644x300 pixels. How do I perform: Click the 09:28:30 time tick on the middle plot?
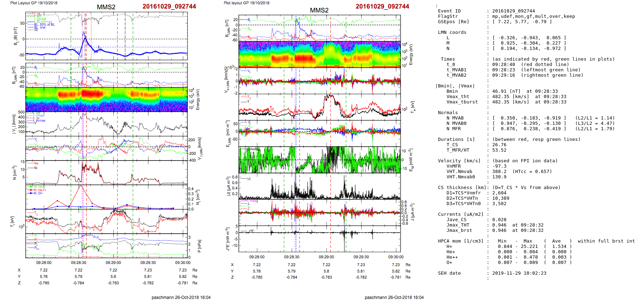click(292, 257)
